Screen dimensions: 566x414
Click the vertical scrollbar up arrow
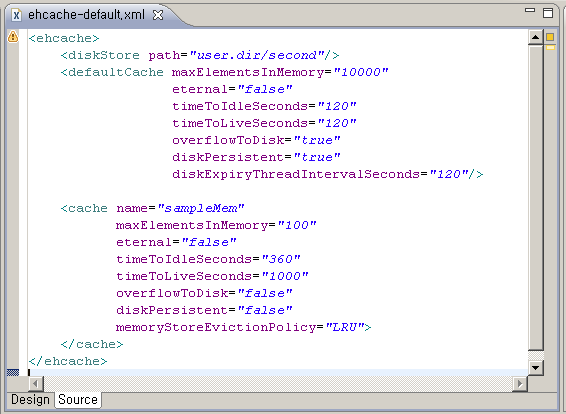536,37
